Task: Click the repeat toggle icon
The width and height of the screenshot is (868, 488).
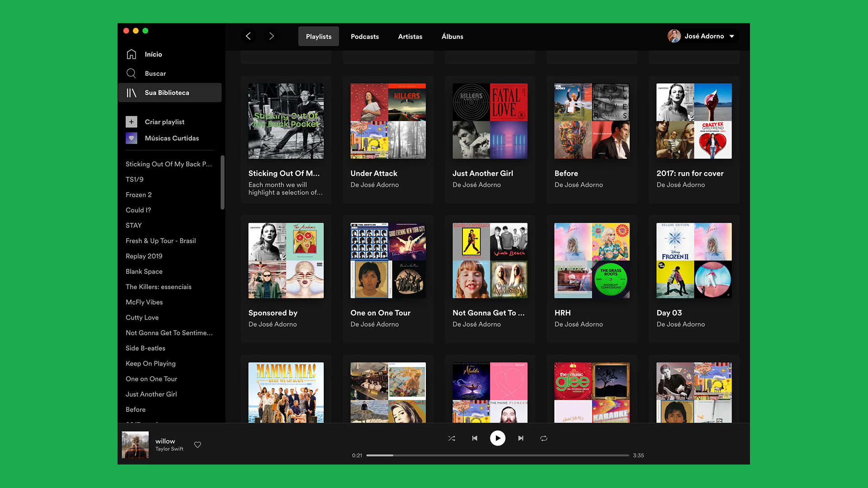Action: click(543, 438)
